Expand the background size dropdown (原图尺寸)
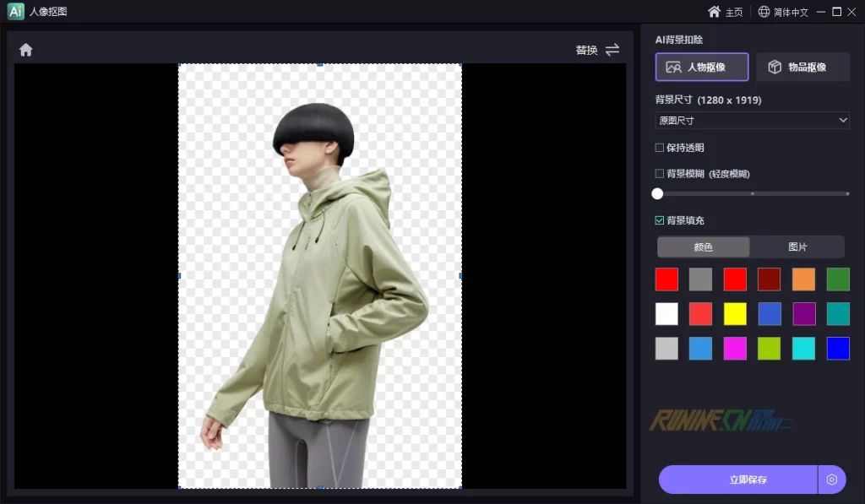 [752, 121]
